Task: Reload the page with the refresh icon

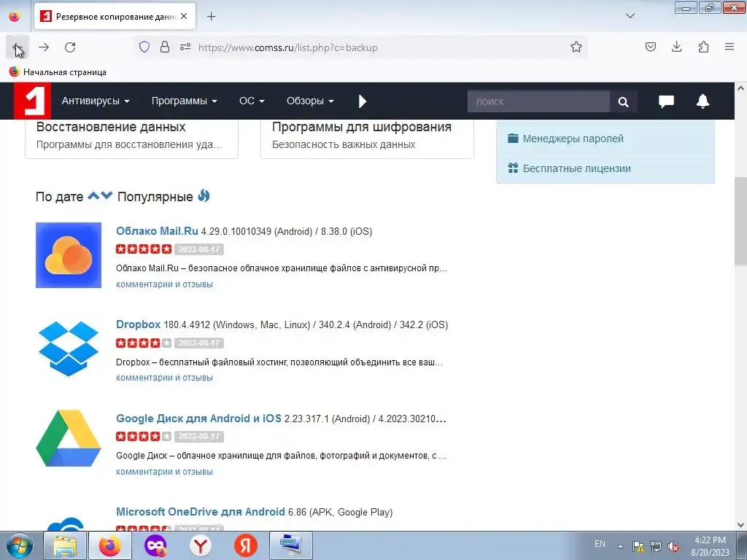Action: click(70, 47)
